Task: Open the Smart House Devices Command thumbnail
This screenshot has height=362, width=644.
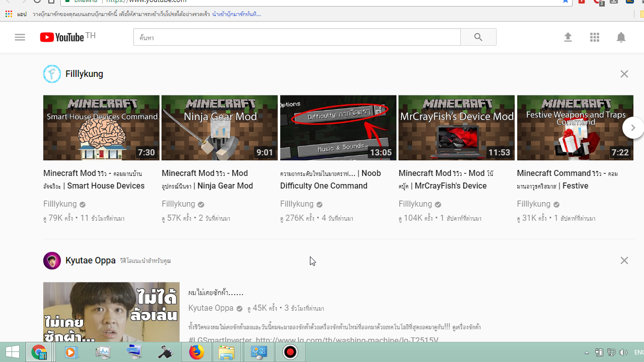Action: (x=101, y=128)
